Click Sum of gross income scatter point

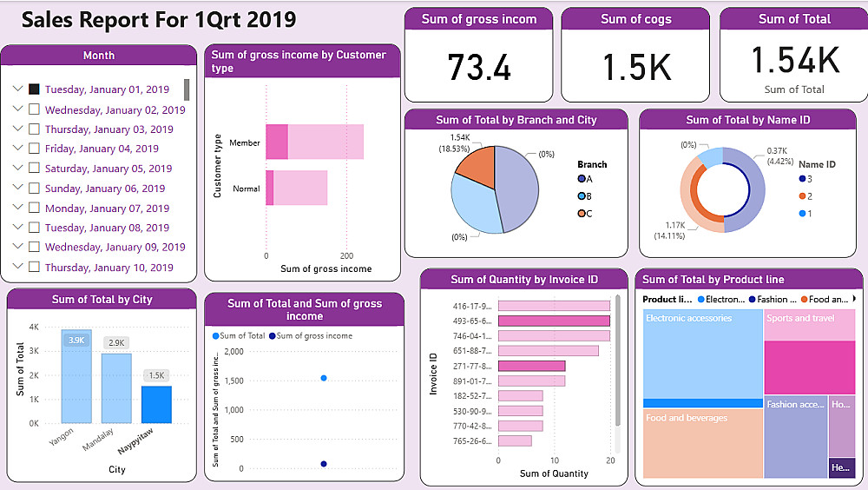tap(324, 464)
